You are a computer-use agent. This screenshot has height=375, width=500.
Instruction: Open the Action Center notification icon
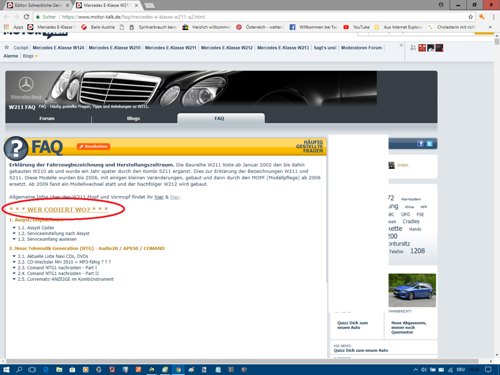[x=488, y=370]
